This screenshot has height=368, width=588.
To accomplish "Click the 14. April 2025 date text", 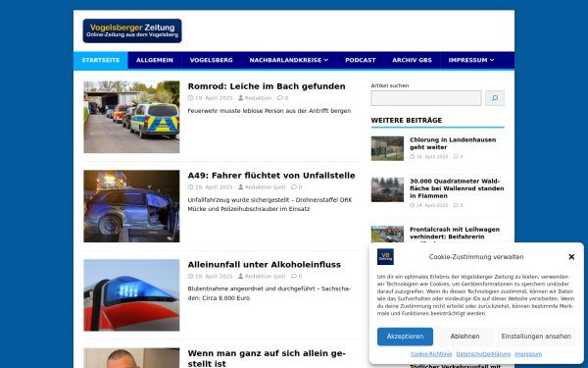I will [x=432, y=205].
